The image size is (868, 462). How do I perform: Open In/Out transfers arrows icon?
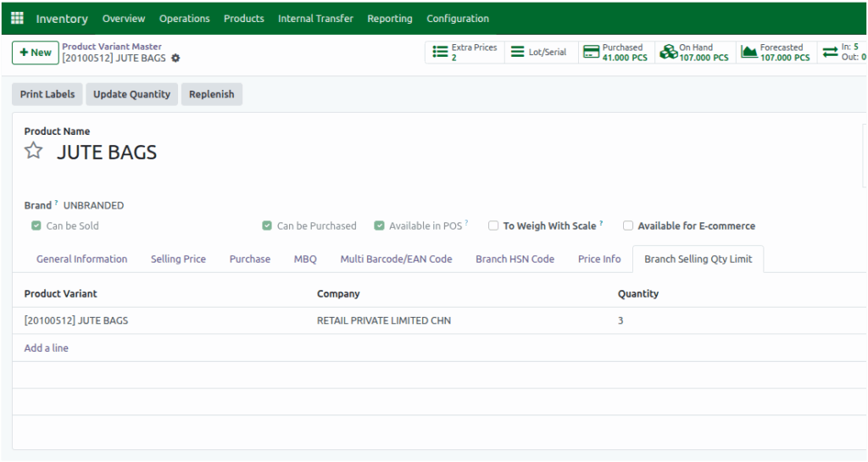click(830, 52)
